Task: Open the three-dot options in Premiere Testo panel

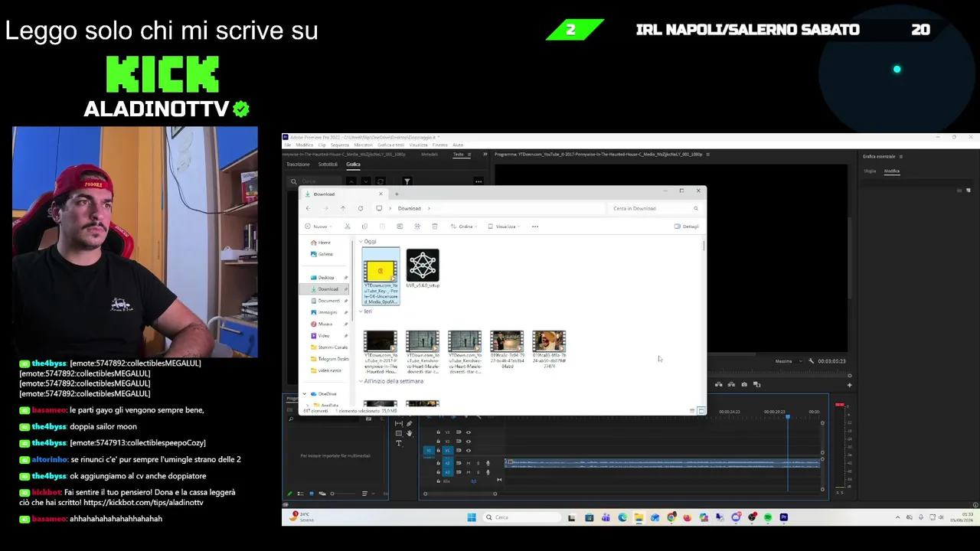Action: click(x=479, y=181)
